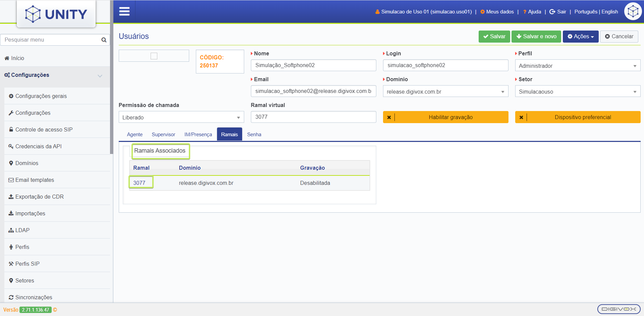Click the Sair logout link
This screenshot has width=644, height=316.
(558, 11)
